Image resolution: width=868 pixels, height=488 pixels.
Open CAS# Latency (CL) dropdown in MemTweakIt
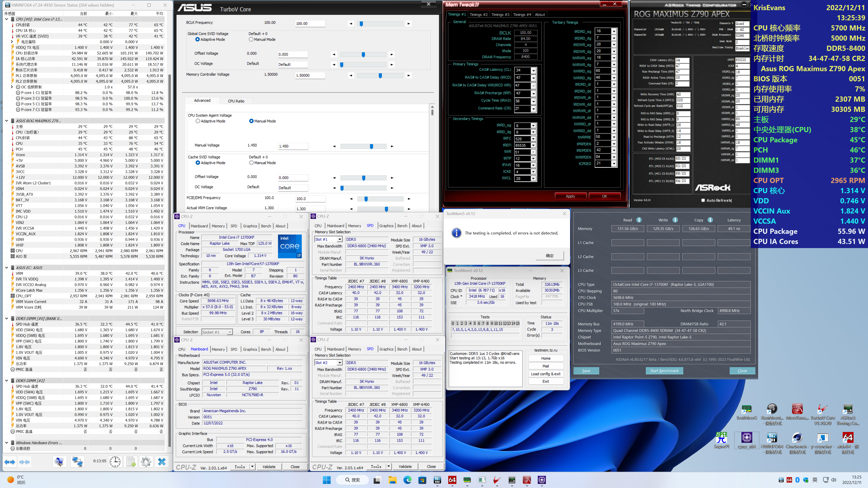533,70
